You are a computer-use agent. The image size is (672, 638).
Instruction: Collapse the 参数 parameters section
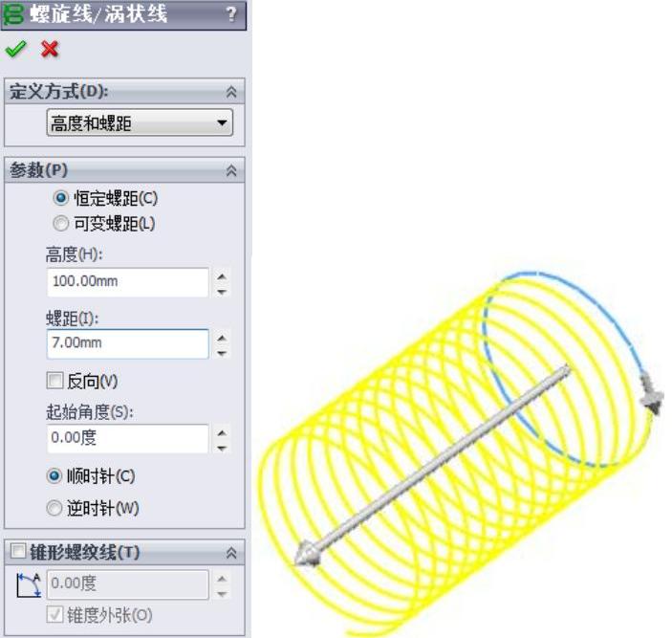[231, 170]
